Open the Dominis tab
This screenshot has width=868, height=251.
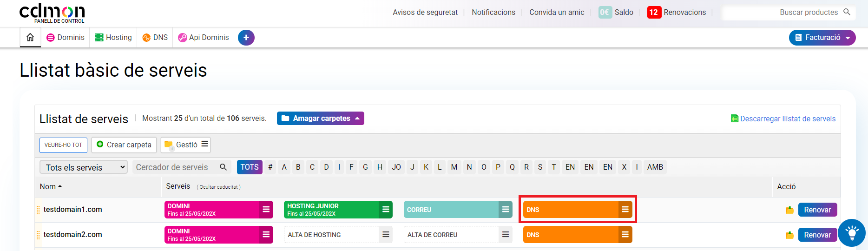coord(66,38)
